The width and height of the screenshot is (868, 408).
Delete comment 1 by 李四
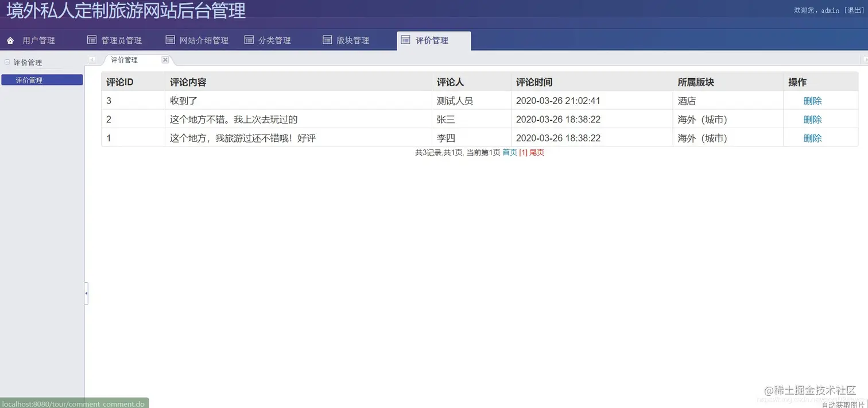click(812, 138)
